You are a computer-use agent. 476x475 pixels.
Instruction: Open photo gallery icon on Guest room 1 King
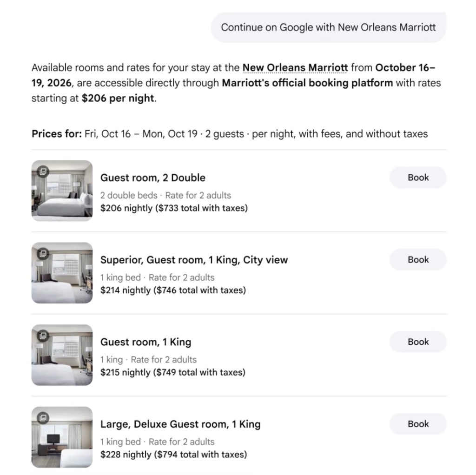43,336
